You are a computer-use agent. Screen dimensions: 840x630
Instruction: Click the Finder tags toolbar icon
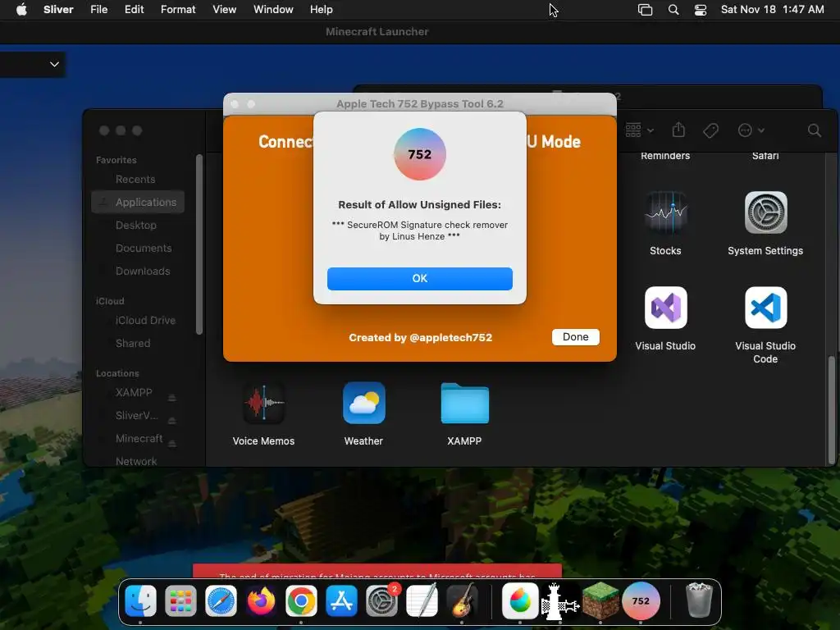710,130
